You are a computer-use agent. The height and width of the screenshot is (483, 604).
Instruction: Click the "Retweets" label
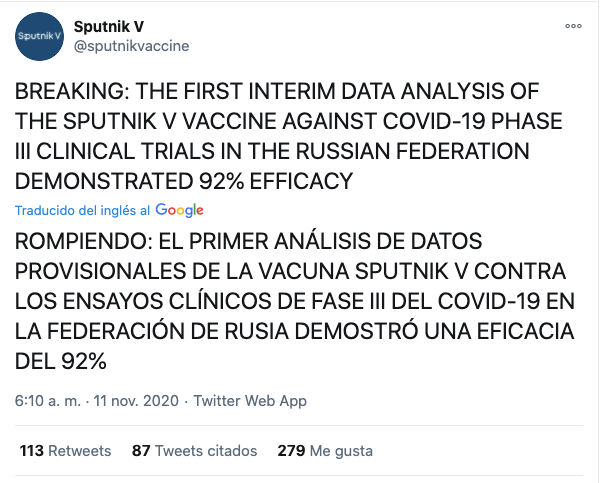[80, 451]
